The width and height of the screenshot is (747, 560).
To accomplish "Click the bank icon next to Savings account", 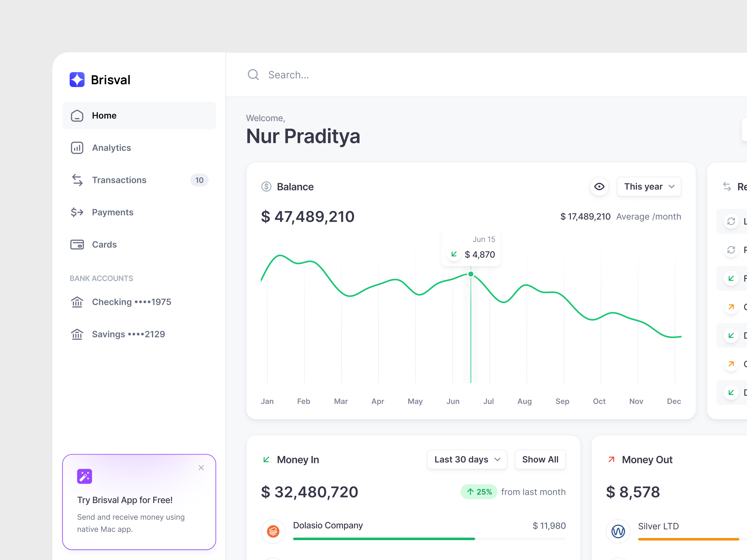I will [77, 334].
